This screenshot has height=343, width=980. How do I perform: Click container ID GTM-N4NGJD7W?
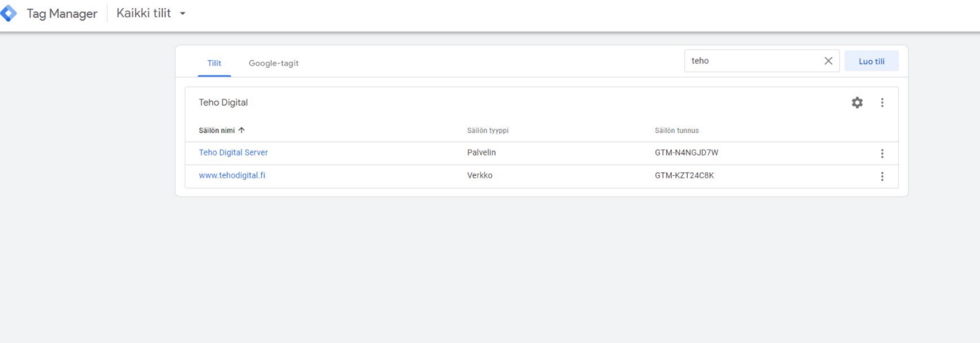point(686,153)
